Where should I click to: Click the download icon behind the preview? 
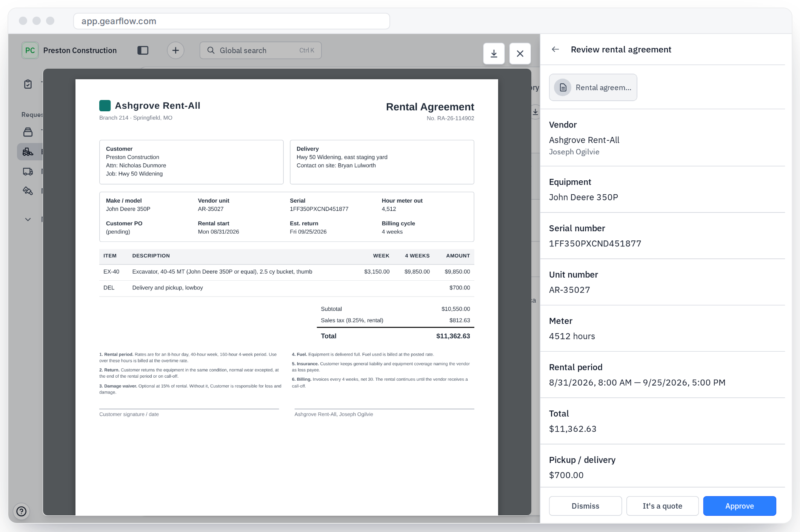pyautogui.click(x=535, y=112)
